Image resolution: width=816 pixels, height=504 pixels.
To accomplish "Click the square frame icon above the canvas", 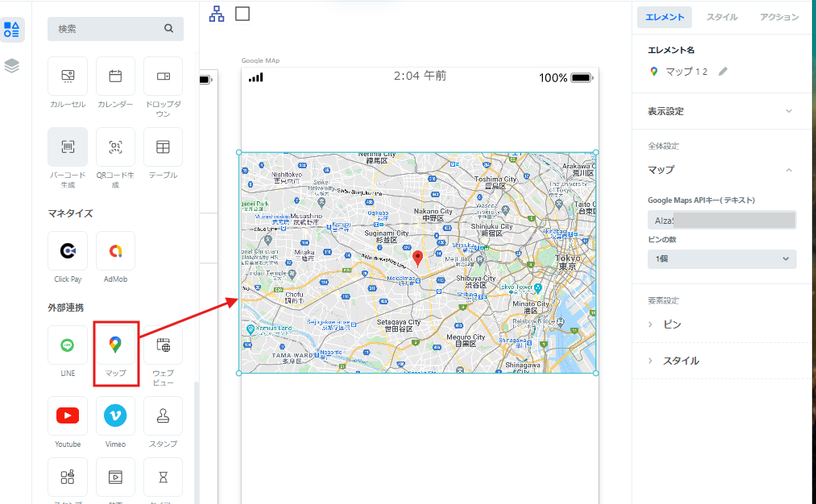I will [x=242, y=14].
